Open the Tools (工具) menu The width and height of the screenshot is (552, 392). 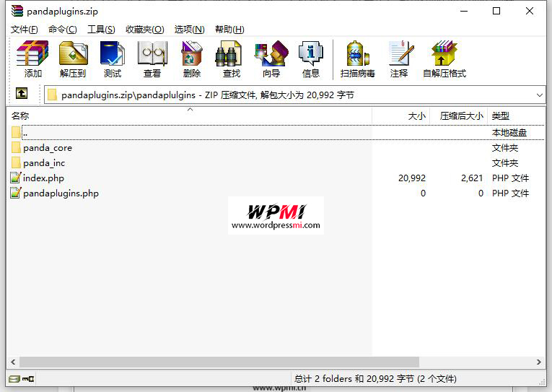(x=101, y=30)
